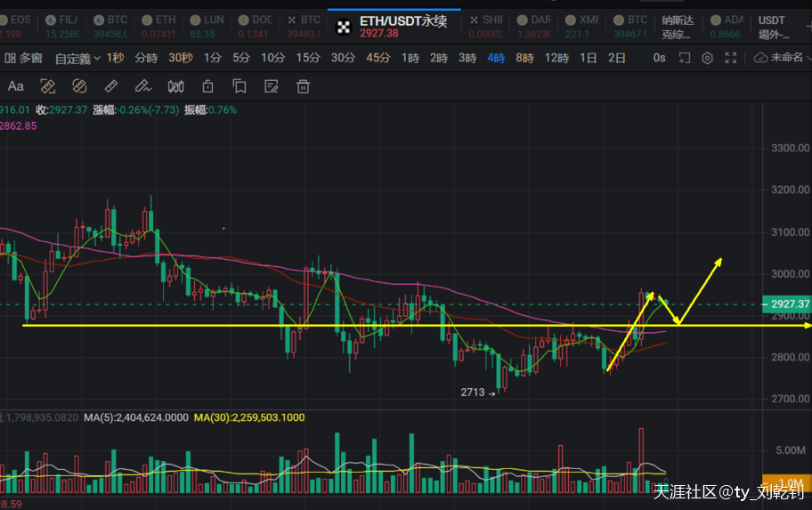Image resolution: width=812 pixels, height=510 pixels.
Task: Toggle the 分時 time-sharing chart mode
Action: (x=146, y=58)
